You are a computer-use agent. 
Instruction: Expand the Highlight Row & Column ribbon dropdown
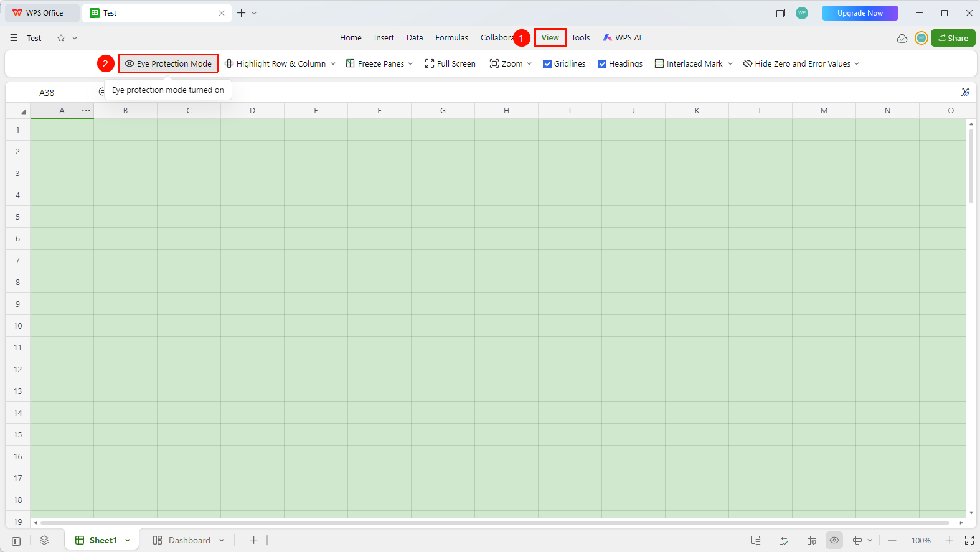(x=333, y=63)
